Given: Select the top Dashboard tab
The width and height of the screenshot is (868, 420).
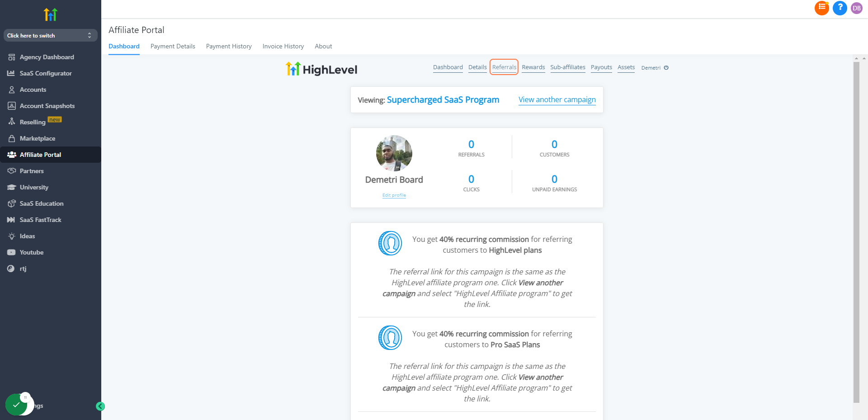Looking at the screenshot, I should click(124, 46).
